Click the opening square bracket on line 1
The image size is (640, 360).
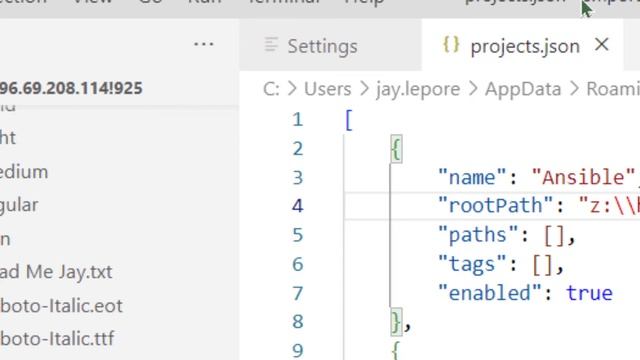tap(349, 120)
